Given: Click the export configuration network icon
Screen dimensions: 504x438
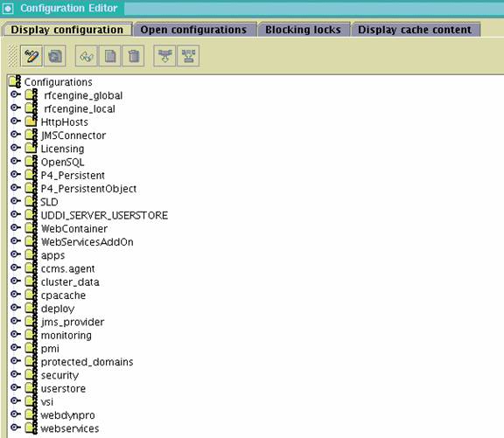Looking at the screenshot, I should pos(188,56).
